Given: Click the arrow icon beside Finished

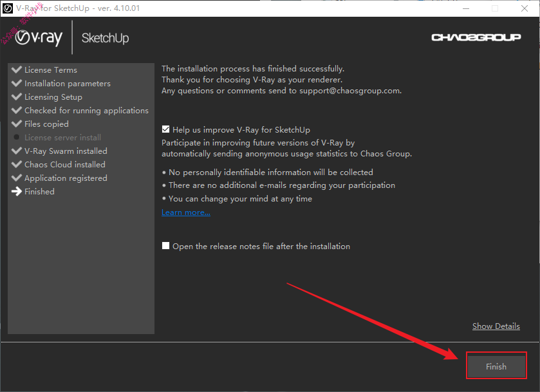Looking at the screenshot, I should pos(17,191).
